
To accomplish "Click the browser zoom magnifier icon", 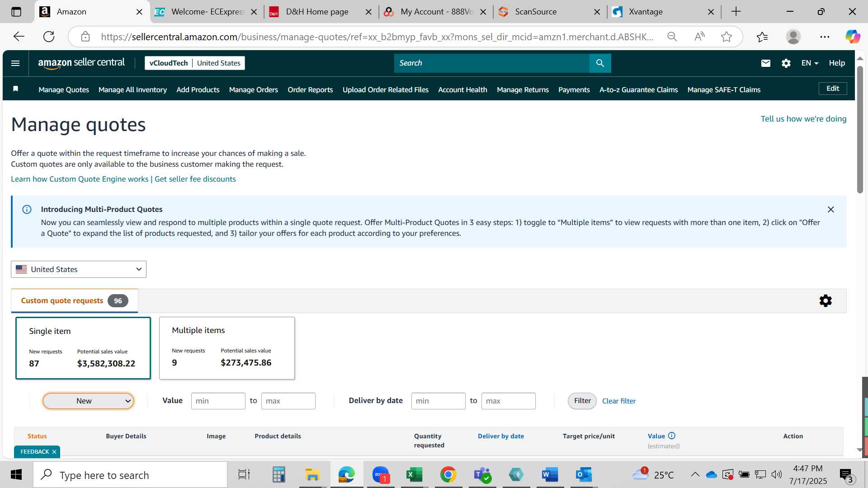I will click(x=672, y=37).
